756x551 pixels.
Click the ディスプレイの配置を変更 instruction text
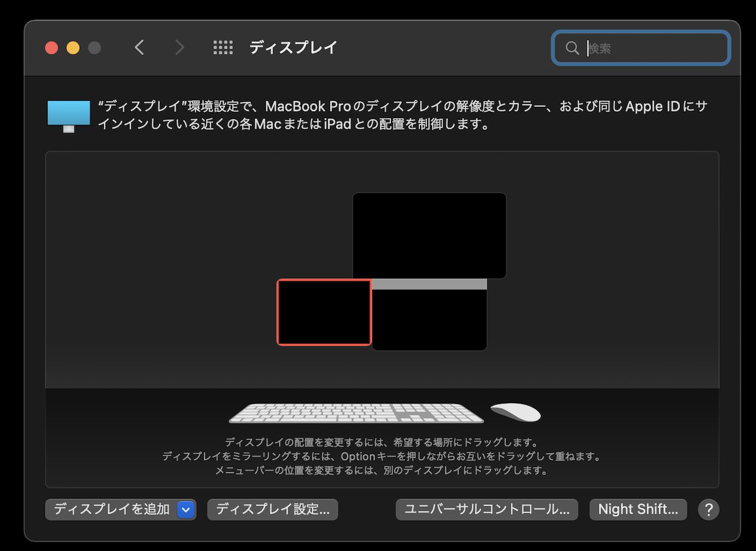tap(382, 442)
